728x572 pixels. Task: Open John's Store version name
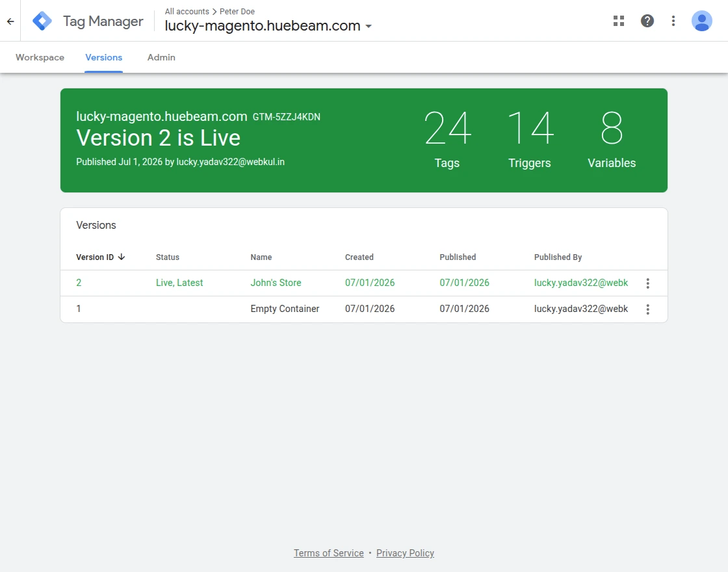[x=276, y=283]
